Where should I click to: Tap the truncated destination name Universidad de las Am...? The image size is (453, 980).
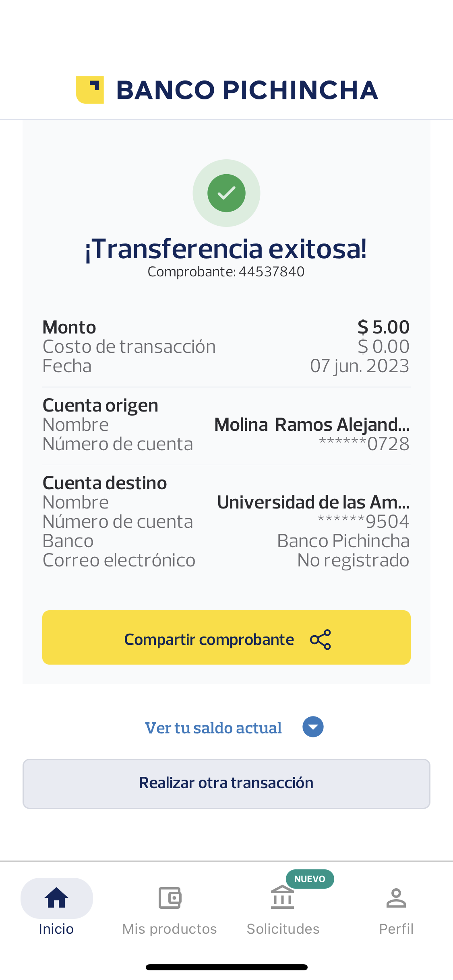point(313,502)
